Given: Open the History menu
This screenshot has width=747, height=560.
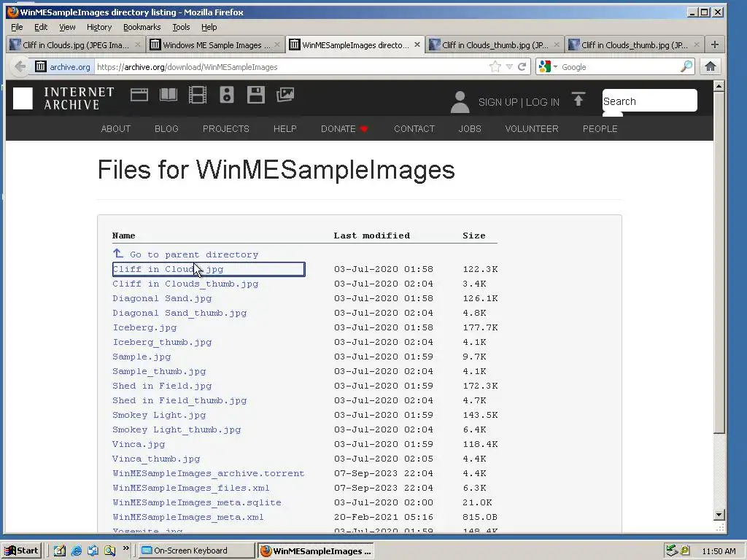Looking at the screenshot, I should pos(99,27).
